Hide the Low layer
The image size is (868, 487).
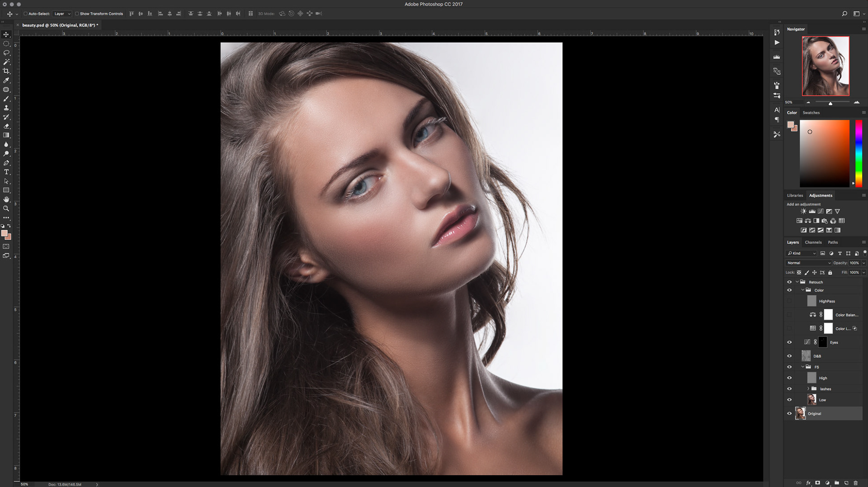(x=789, y=400)
